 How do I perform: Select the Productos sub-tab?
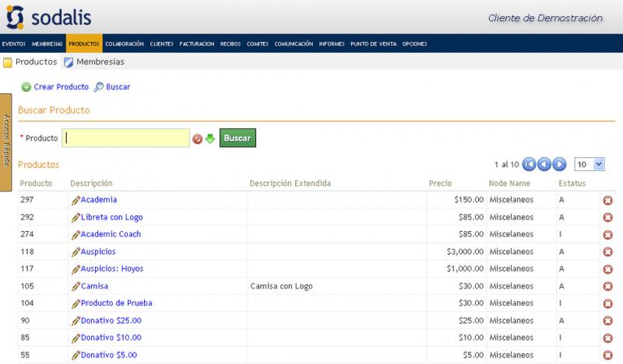[x=30, y=62]
